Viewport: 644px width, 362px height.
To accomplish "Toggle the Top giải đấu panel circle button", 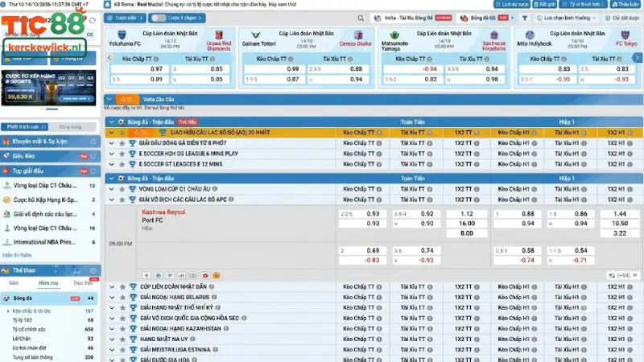I will tap(93, 171).
